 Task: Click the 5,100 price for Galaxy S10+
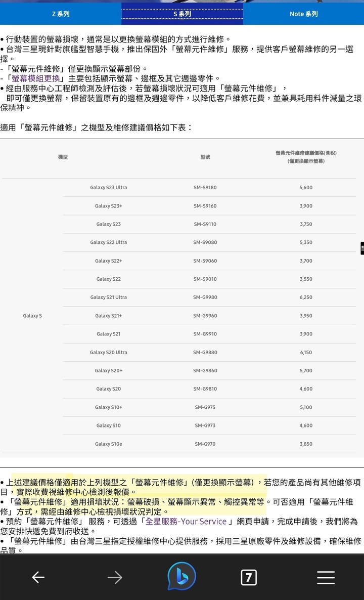click(x=306, y=407)
